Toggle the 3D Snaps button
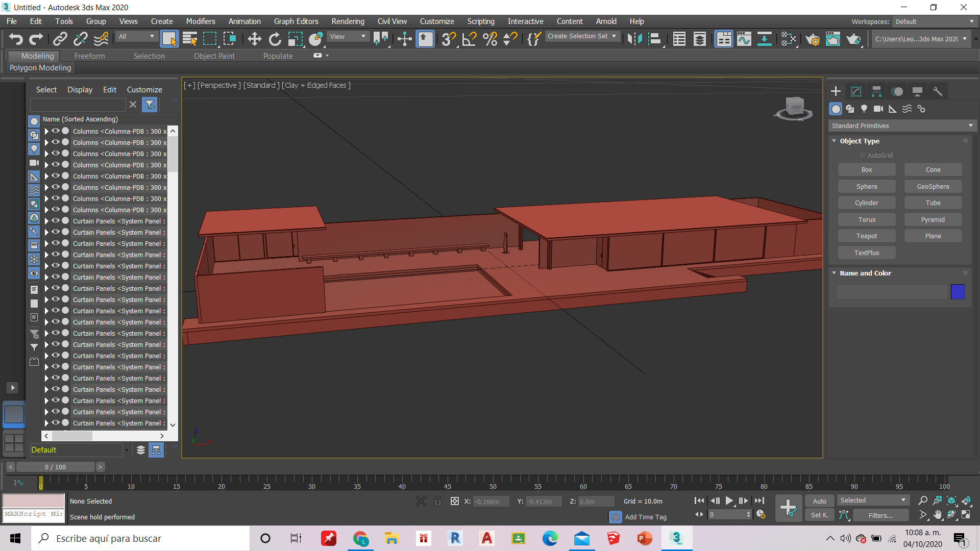Screen dimensions: 980x551 point(449,39)
